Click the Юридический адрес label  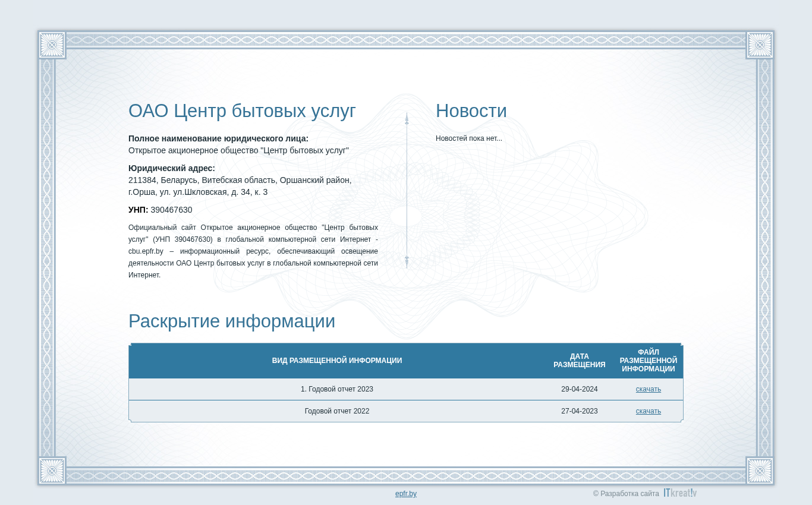coord(172,168)
